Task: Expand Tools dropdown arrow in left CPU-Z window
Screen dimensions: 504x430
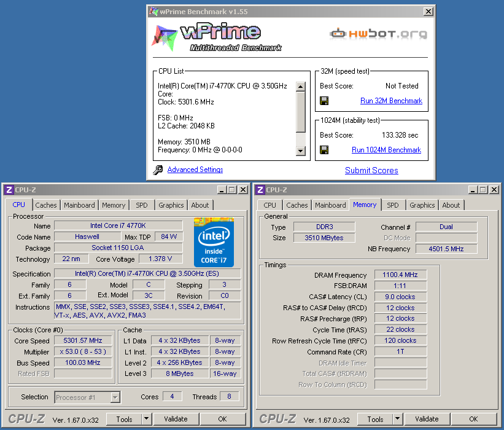Action: click(x=146, y=419)
